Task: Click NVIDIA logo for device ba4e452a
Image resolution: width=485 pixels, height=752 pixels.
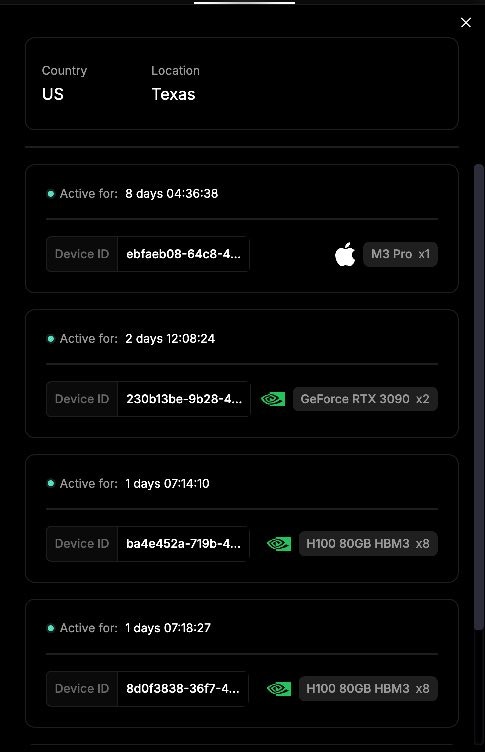Action: click(279, 544)
